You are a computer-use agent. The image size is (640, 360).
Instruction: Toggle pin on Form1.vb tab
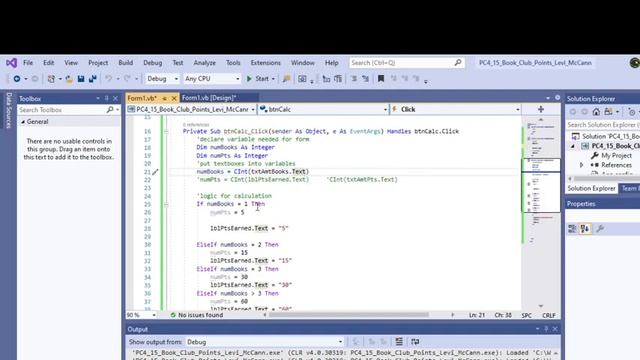pyautogui.click(x=164, y=98)
